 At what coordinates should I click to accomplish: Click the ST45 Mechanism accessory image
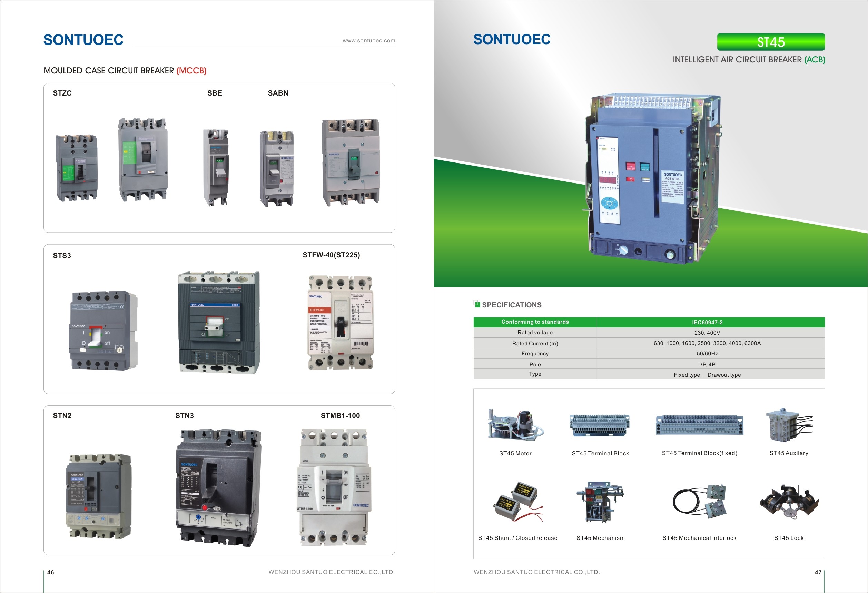coord(600,502)
